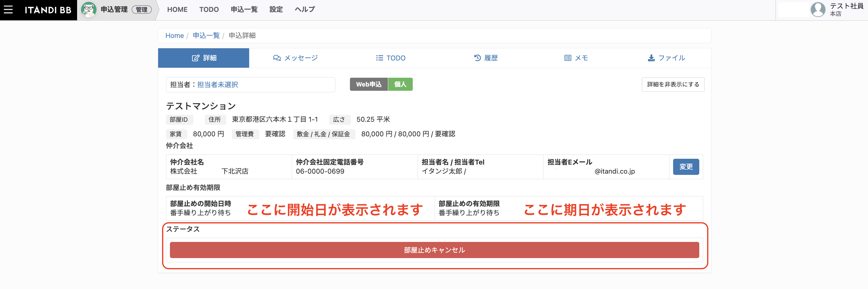The height and width of the screenshot is (289, 868).
Task: Click the 50.25 平米 area value
Action: tap(373, 119)
